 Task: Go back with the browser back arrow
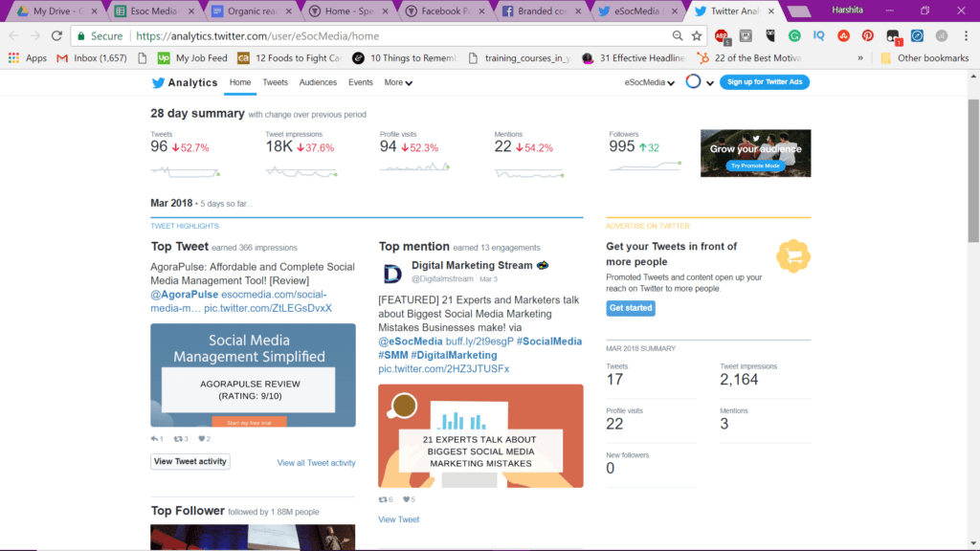(x=13, y=35)
